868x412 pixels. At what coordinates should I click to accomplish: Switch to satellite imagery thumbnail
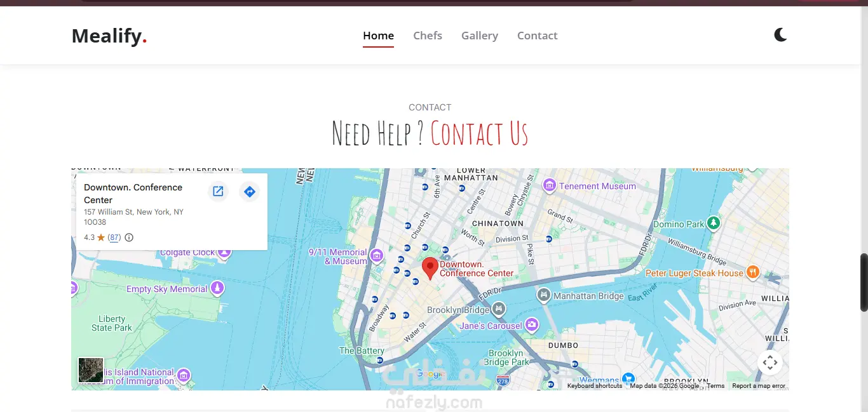point(91,370)
